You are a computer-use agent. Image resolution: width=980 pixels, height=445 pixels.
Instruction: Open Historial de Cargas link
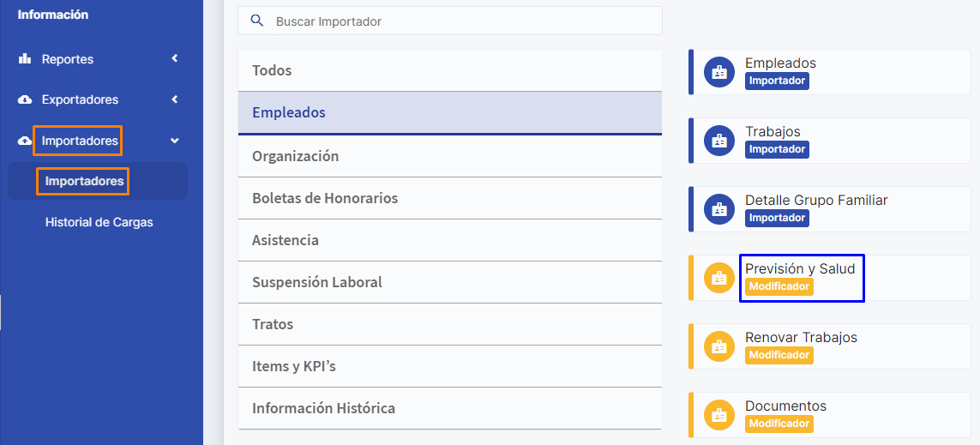point(99,222)
